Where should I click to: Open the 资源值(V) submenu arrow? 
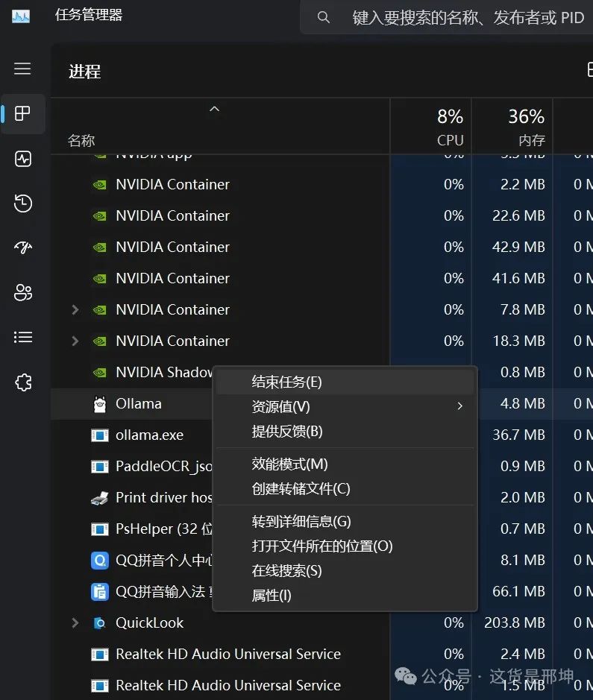coord(460,406)
